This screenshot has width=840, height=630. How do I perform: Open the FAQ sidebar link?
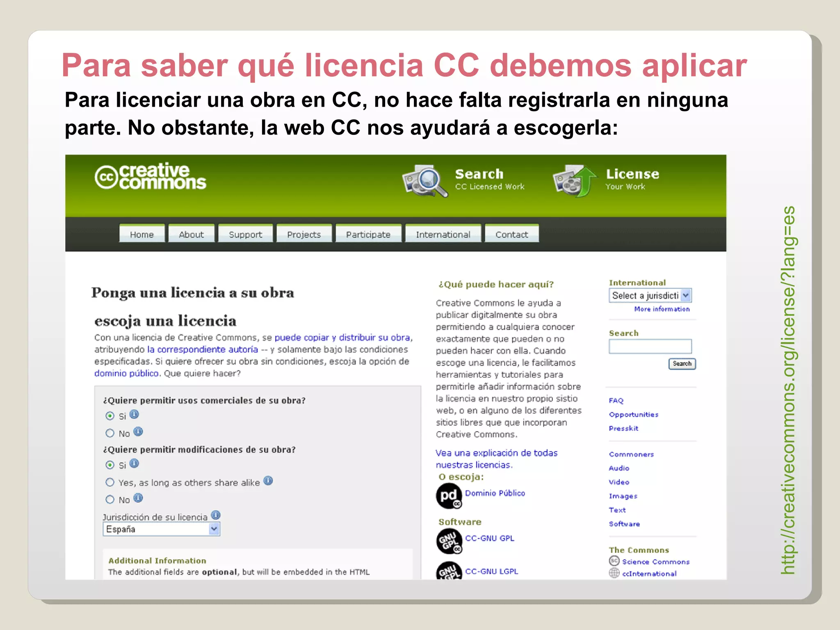pyautogui.click(x=616, y=400)
